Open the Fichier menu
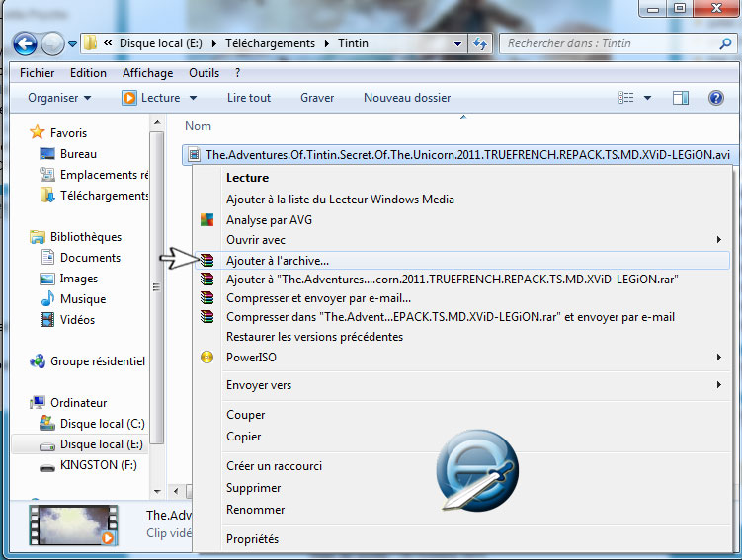This screenshot has height=560, width=742. (x=37, y=73)
